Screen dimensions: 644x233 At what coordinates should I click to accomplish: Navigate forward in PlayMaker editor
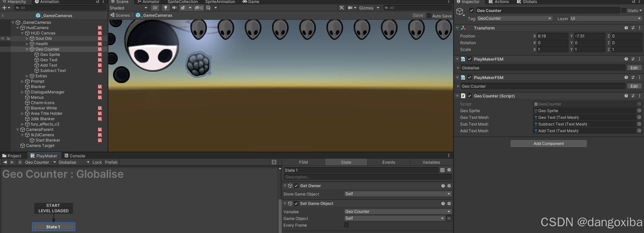pyautogui.click(x=12, y=162)
